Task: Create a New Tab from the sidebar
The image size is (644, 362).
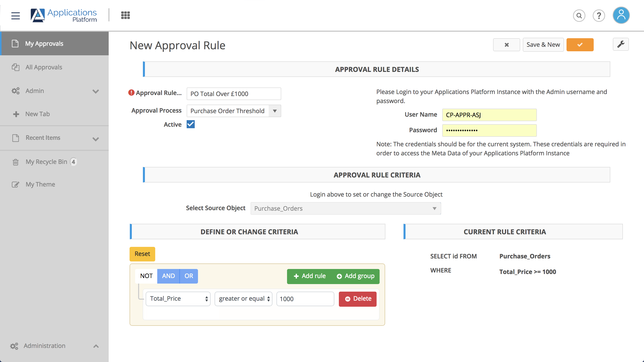Action: [37, 114]
